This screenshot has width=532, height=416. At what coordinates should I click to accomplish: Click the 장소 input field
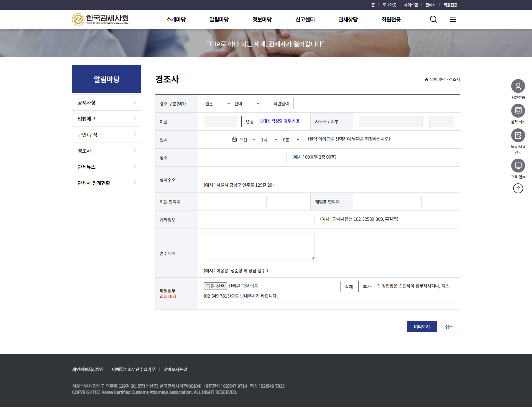(x=245, y=158)
